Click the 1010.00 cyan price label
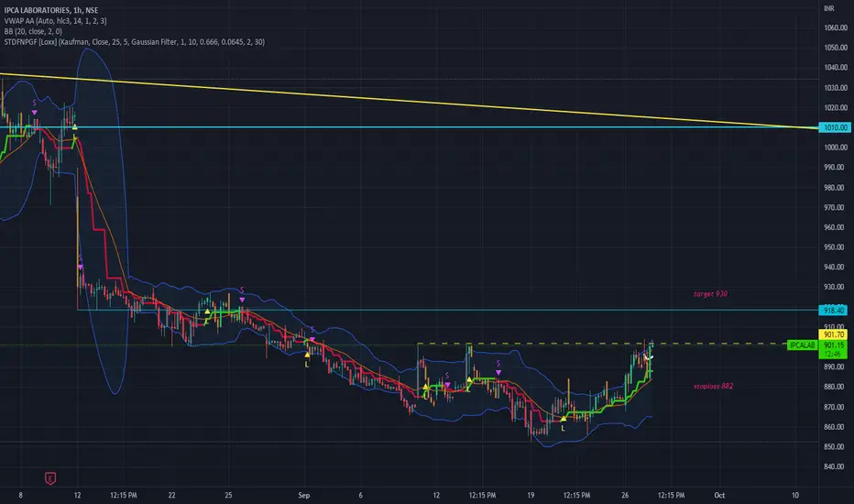Screen dimensions: 854x504 tap(834, 127)
